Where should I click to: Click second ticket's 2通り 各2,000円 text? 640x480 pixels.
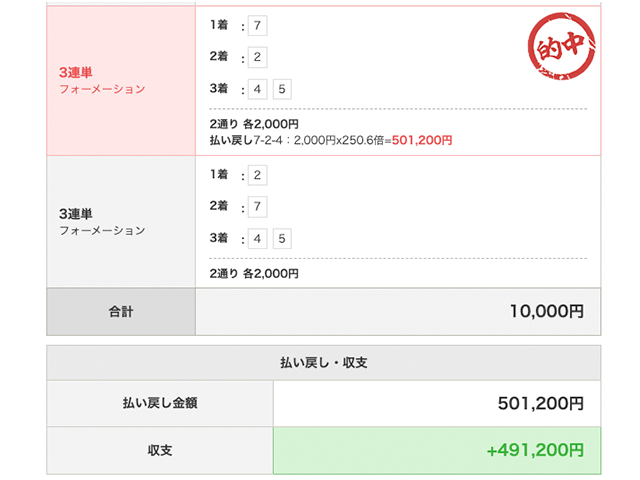[254, 273]
